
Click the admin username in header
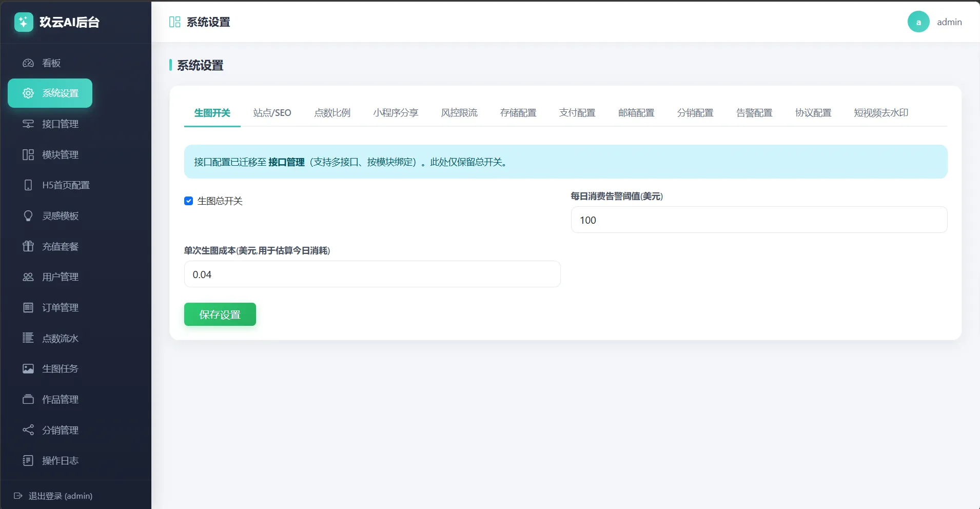pyautogui.click(x=949, y=22)
